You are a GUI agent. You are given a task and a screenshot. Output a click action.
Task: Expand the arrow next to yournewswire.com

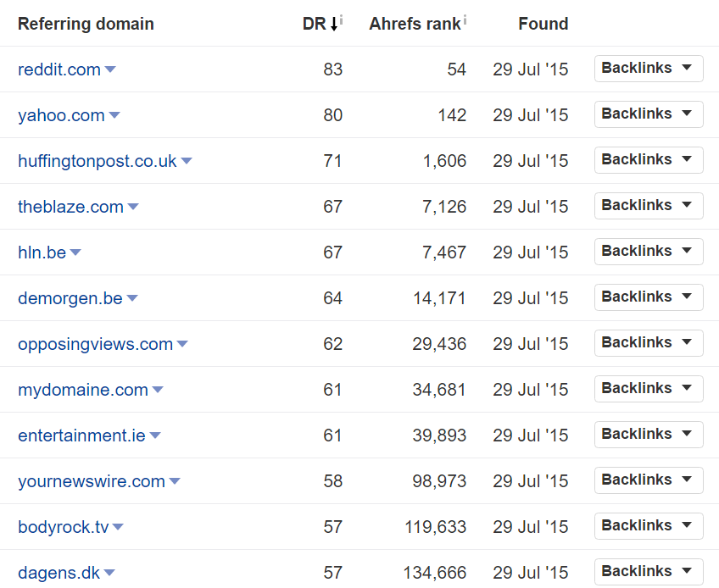pos(175,481)
